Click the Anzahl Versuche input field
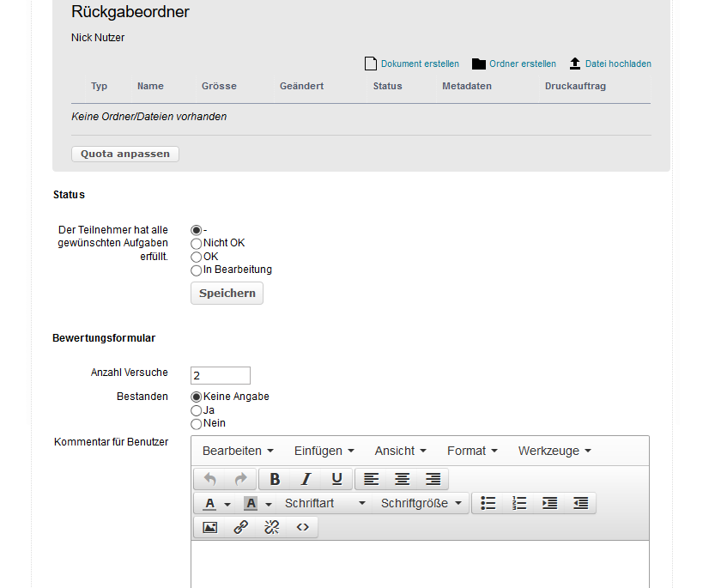This screenshot has height=588, width=721. pos(220,375)
